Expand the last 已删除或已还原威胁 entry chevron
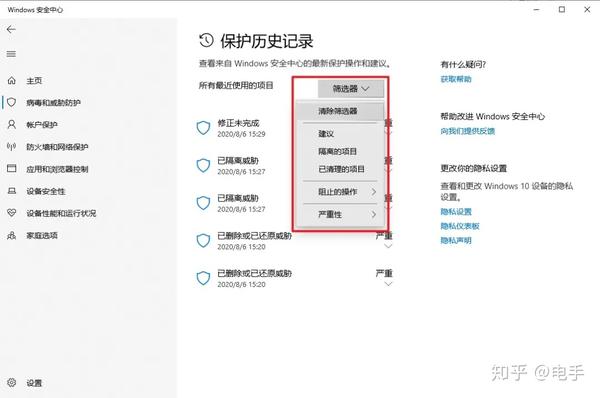Viewport: 600px width, 398px height. click(x=388, y=284)
